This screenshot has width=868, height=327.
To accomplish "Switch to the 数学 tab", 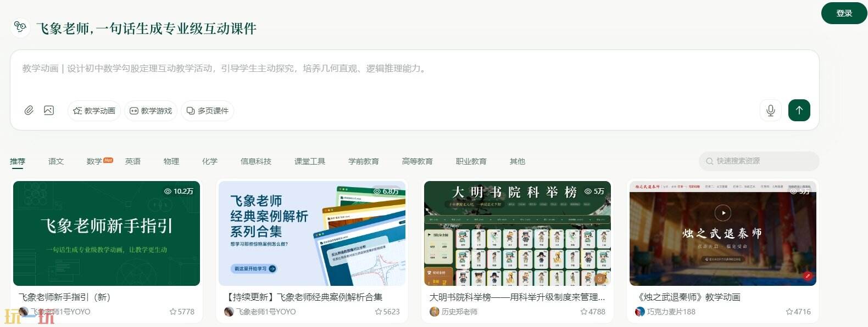I will (x=94, y=161).
